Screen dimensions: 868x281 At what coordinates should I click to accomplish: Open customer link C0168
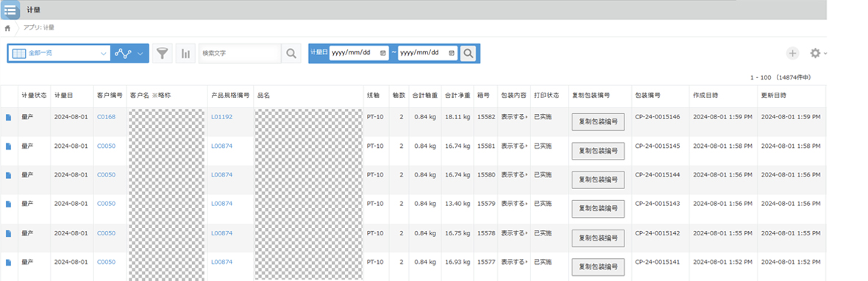click(106, 117)
